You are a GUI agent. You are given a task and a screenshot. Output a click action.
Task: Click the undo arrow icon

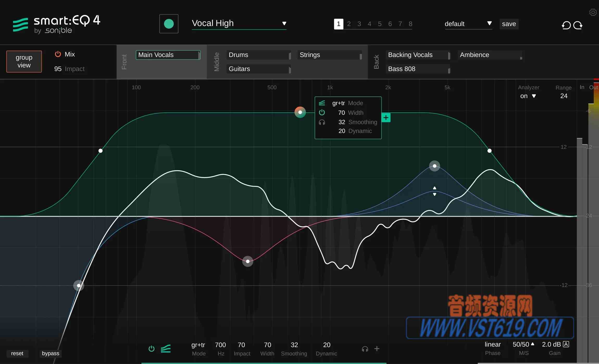coord(566,25)
